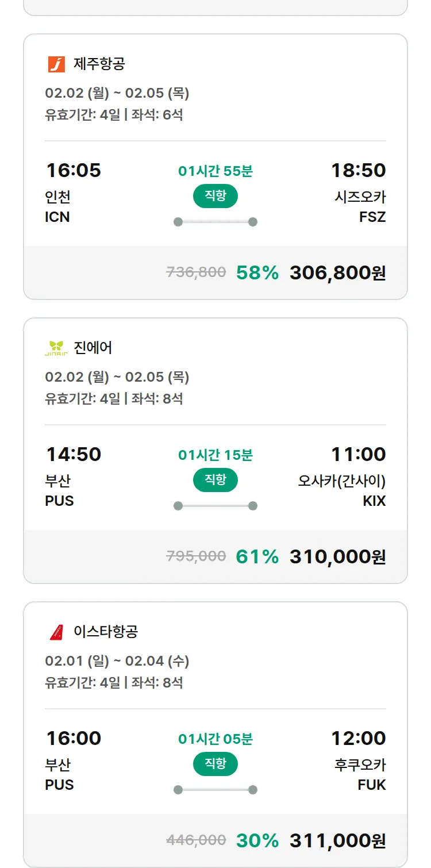This screenshot has width=431, height=868.
Task: Click the 58% discount label
Action: click(257, 272)
